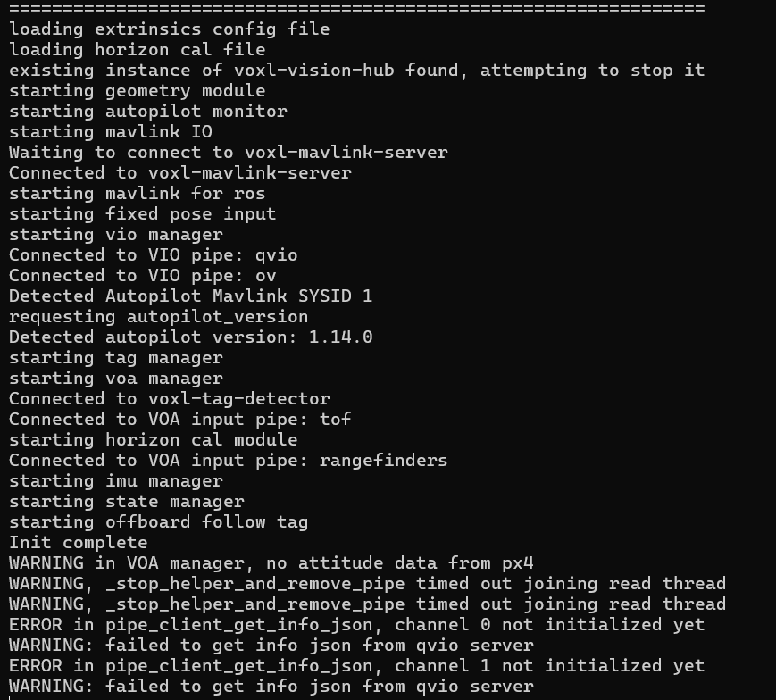Click the "loading extrinsics config file" line
Image resolution: width=776 pixels, height=700 pixels.
pos(170,29)
